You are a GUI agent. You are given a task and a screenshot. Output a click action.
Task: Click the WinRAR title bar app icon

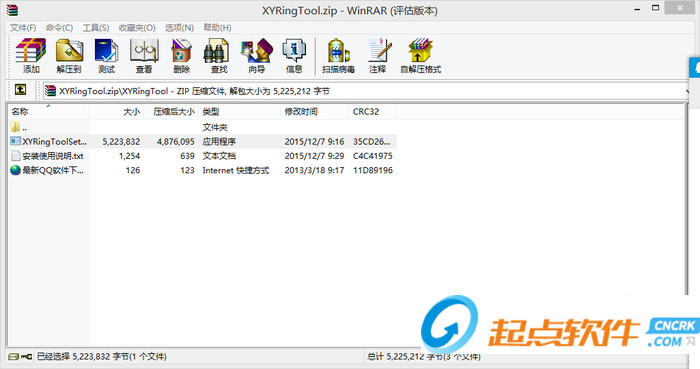click(x=12, y=10)
